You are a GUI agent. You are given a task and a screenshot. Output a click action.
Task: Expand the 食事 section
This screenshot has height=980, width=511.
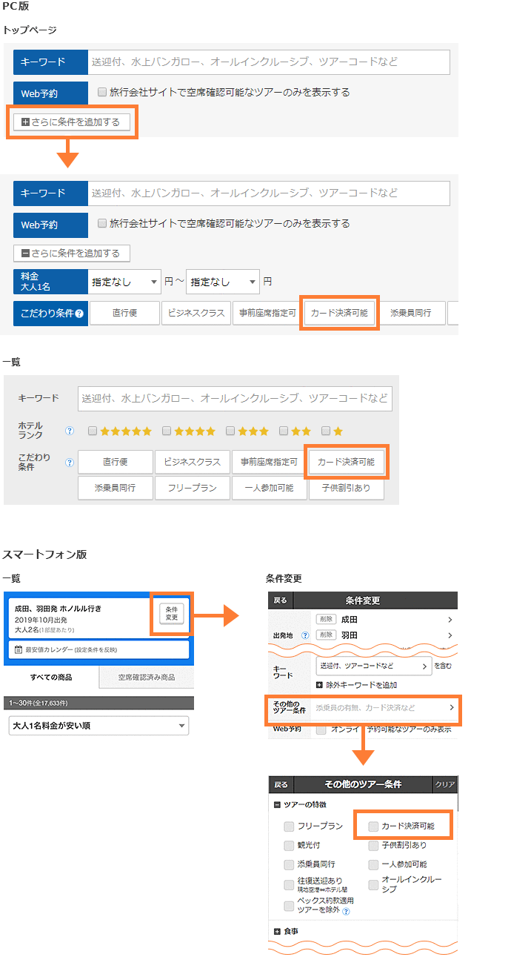(x=277, y=931)
